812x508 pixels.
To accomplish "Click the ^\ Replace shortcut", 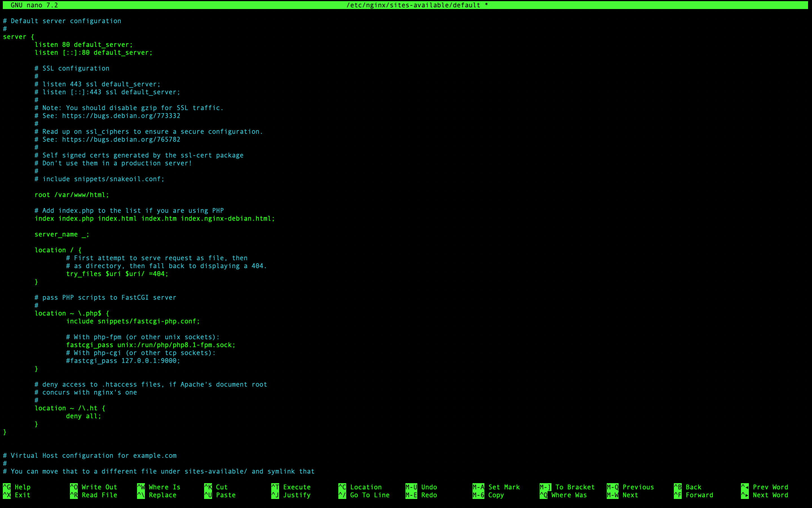I will [x=157, y=495].
